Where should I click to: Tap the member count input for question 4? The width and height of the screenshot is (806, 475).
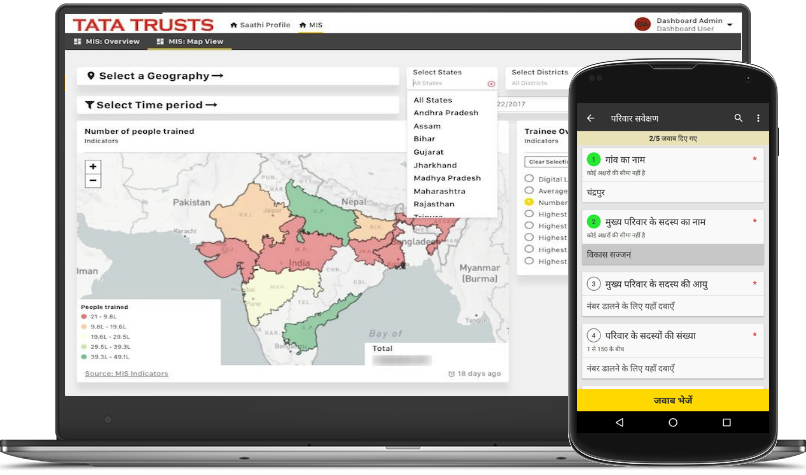(x=672, y=368)
